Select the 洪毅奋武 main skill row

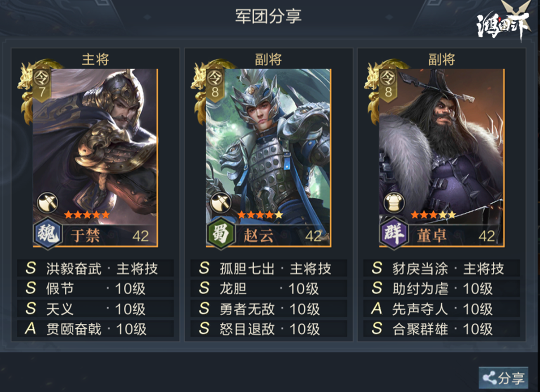pyautogui.click(x=95, y=268)
